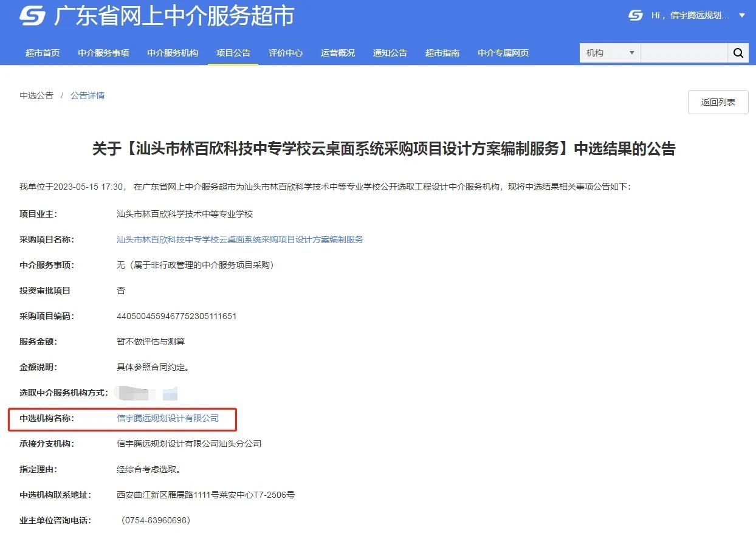Select the 项目公告 tab
The image size is (756, 533).
pos(233,53)
